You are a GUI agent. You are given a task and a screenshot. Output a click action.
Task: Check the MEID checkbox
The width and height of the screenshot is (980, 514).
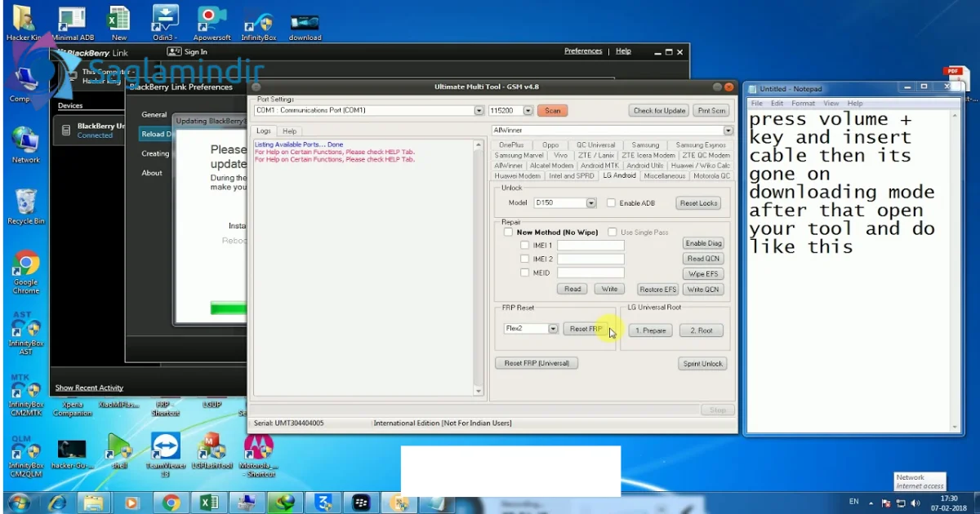[525, 273]
